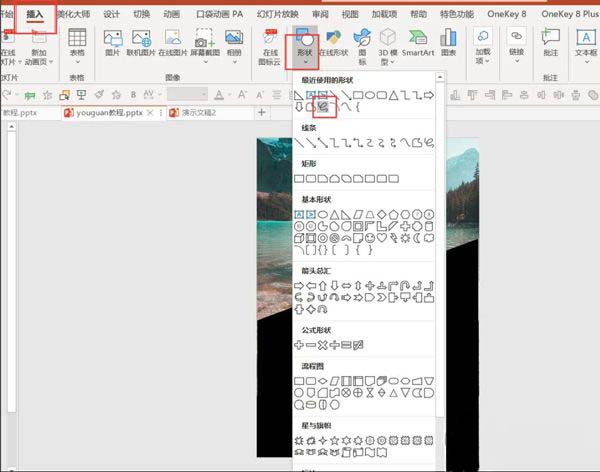
Task: Click the shapes gallery vertical scrollbar track
Action: click(440, 249)
